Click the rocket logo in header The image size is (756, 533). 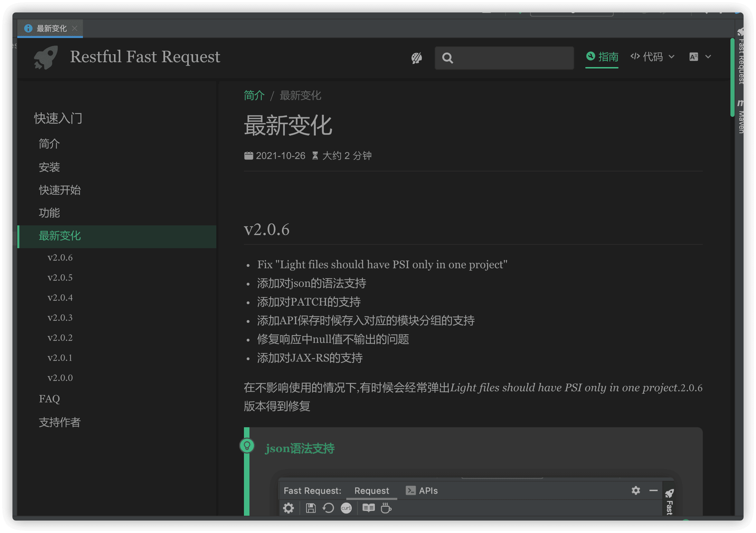point(46,57)
